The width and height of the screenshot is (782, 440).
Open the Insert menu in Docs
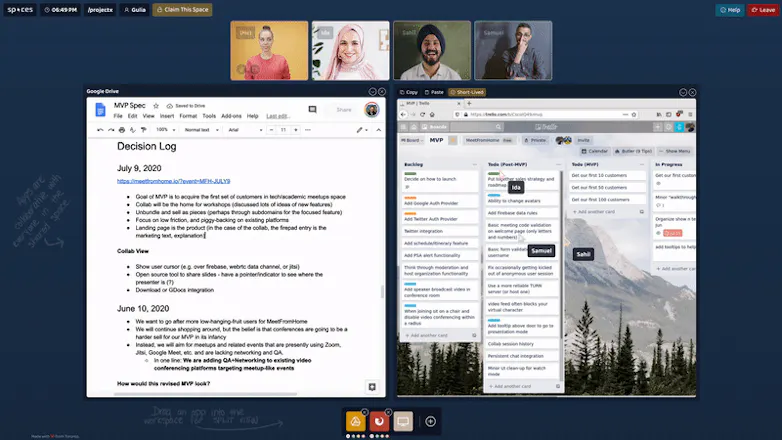167,116
